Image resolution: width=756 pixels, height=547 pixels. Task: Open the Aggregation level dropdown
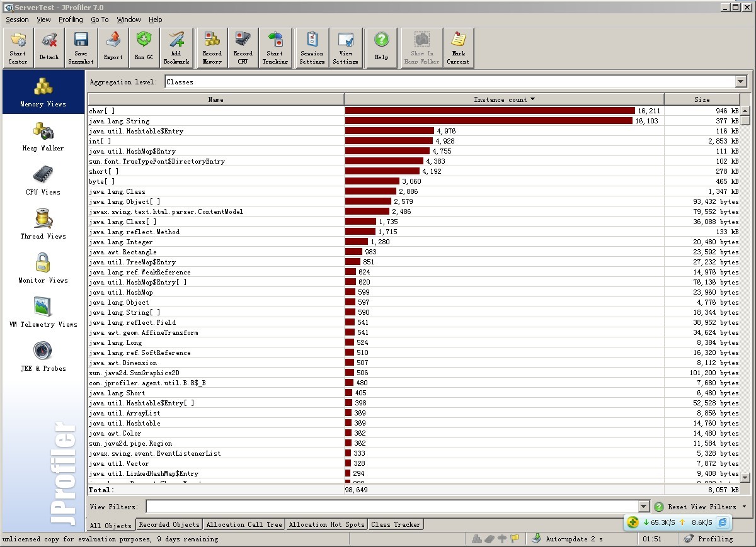pos(741,82)
